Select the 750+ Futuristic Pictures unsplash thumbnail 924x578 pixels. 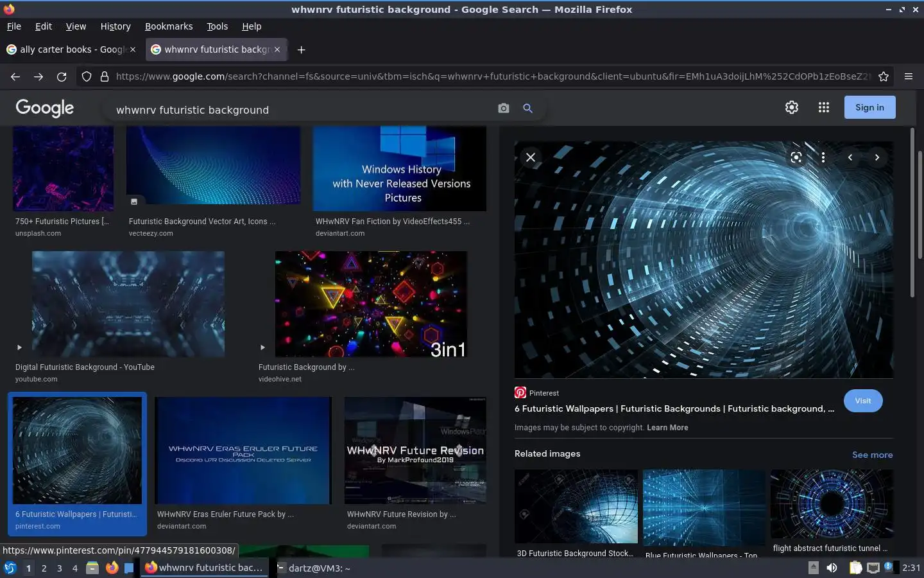click(x=63, y=168)
